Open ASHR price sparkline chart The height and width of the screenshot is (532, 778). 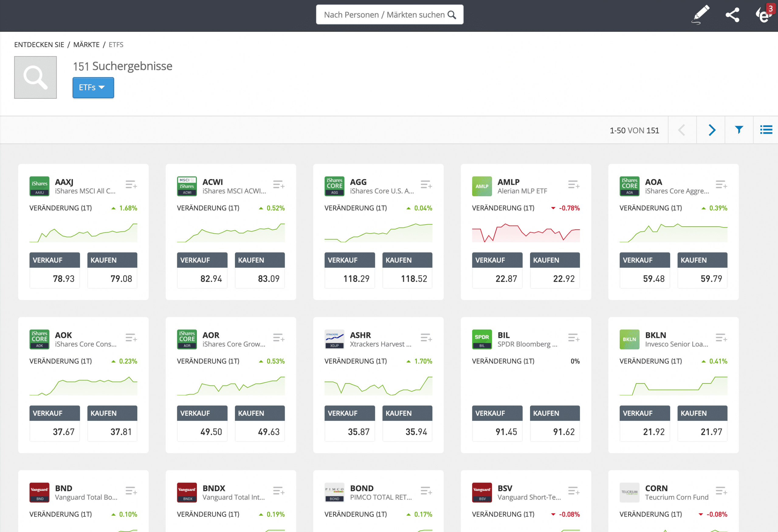378,386
